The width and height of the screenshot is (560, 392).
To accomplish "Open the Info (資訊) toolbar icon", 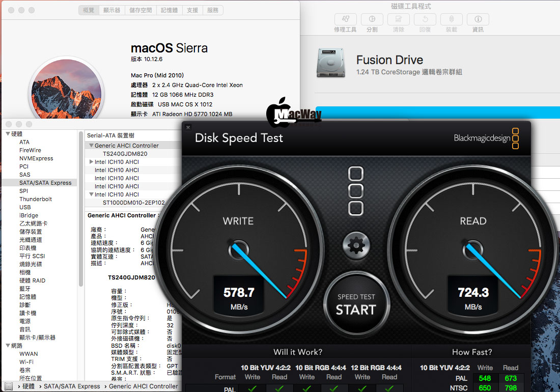I will coord(478,19).
